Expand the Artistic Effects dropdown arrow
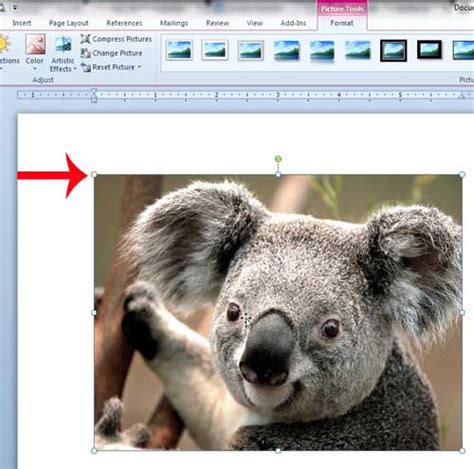474x469 pixels. coord(75,69)
